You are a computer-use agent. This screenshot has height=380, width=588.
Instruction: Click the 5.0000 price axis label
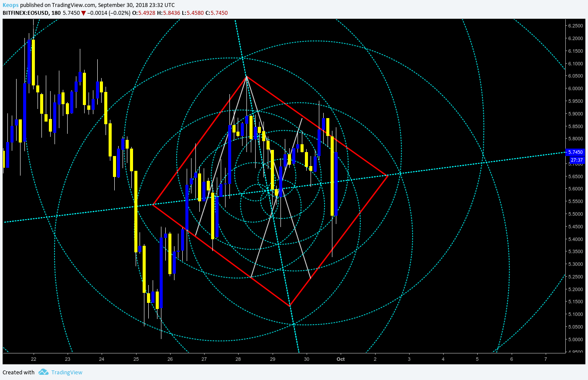coord(575,339)
